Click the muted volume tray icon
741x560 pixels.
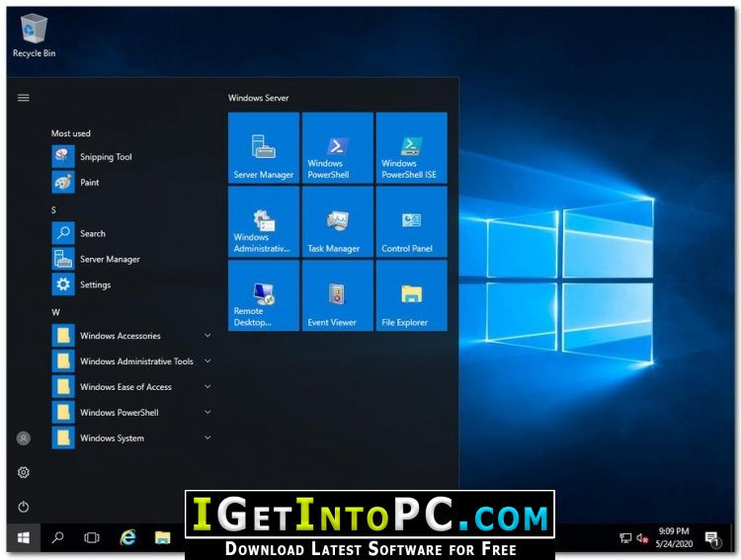pos(642,538)
